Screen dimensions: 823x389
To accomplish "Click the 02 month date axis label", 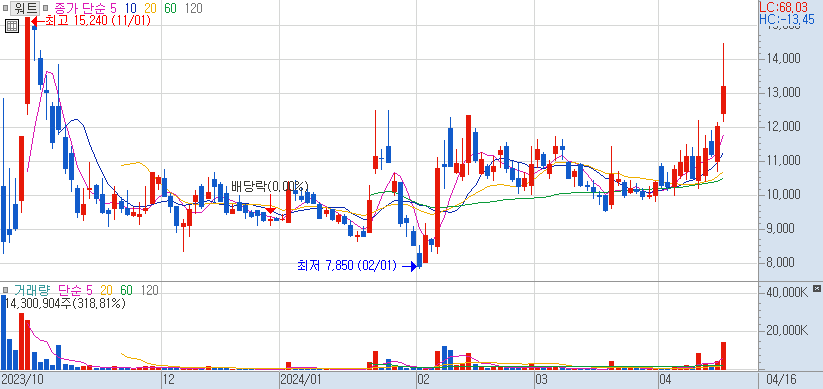I will tap(424, 379).
